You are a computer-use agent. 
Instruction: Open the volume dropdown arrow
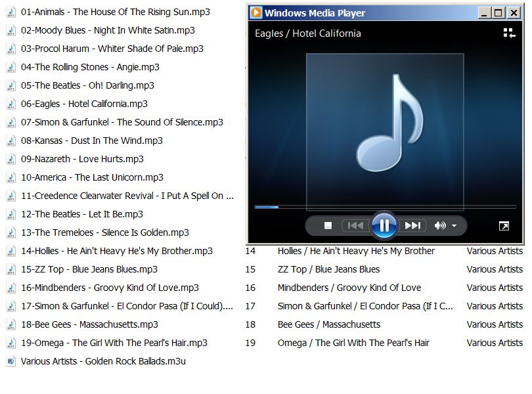pos(454,226)
